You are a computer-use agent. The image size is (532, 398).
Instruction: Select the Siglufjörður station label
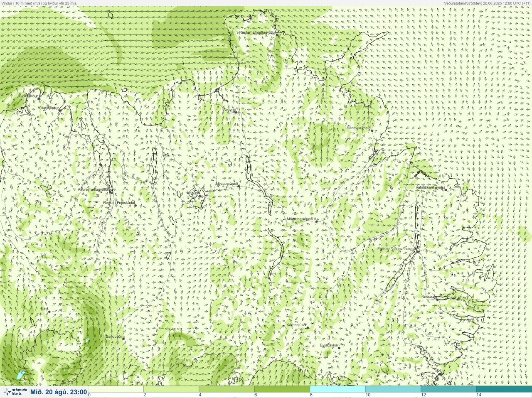click(29, 96)
